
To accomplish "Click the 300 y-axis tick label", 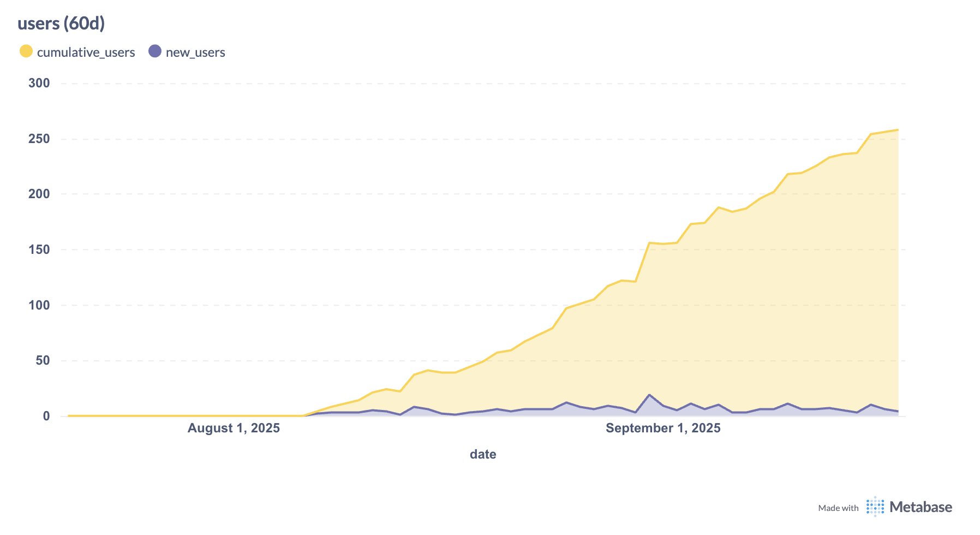I will pyautogui.click(x=39, y=83).
